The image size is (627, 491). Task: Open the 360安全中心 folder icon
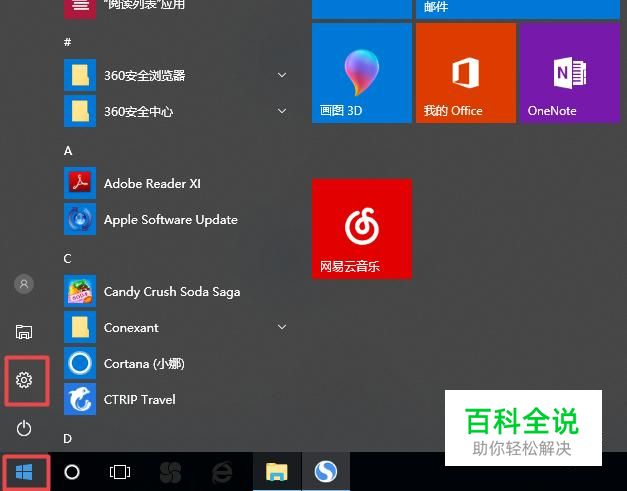pos(80,111)
